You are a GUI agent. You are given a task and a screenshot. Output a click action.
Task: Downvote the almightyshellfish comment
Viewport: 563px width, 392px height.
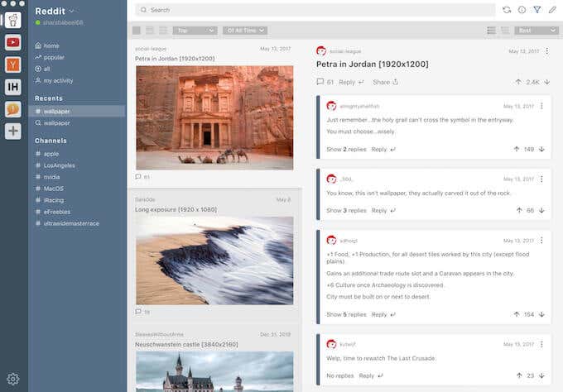pos(541,150)
